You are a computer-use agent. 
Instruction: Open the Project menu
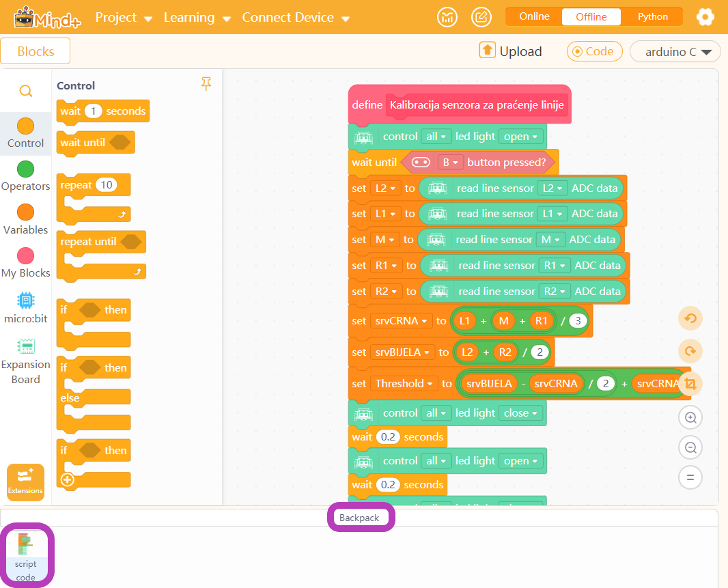pos(124,18)
